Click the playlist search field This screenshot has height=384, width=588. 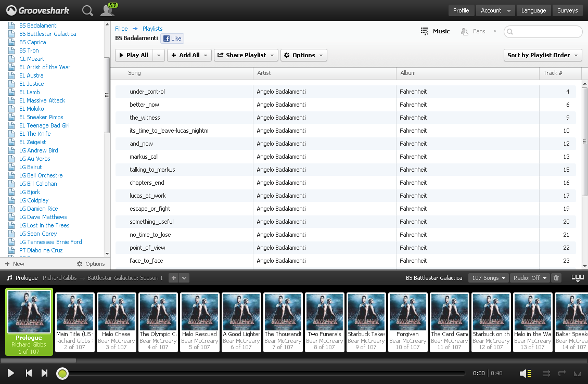tap(543, 32)
